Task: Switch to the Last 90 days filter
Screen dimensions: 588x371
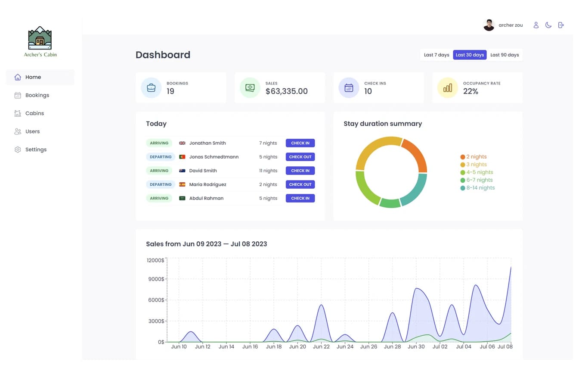Action: [504, 55]
